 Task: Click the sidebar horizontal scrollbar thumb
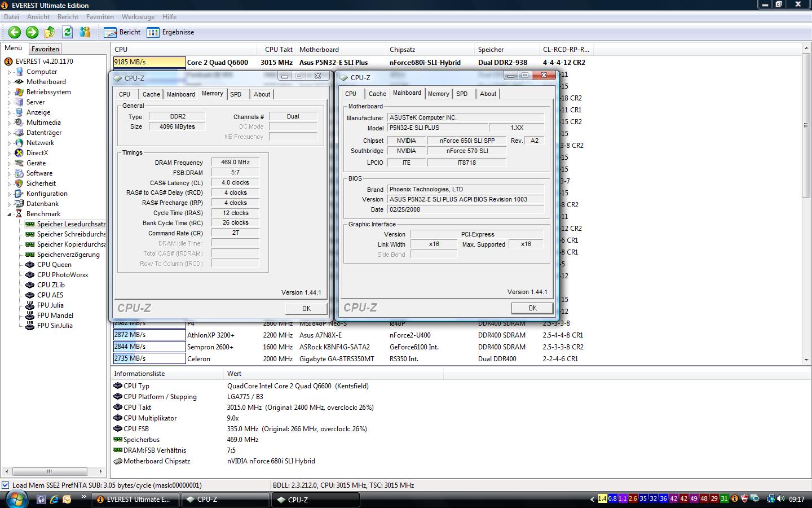50,471
